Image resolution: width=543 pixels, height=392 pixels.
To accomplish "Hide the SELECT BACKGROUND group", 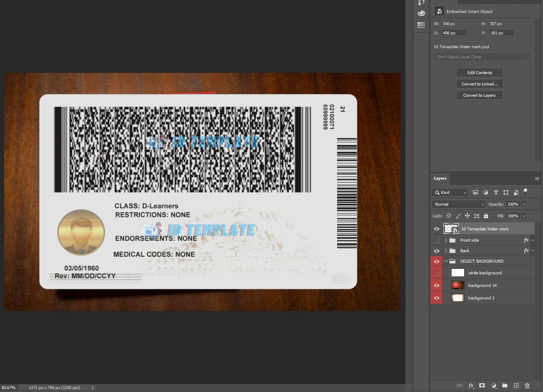I will [436, 261].
